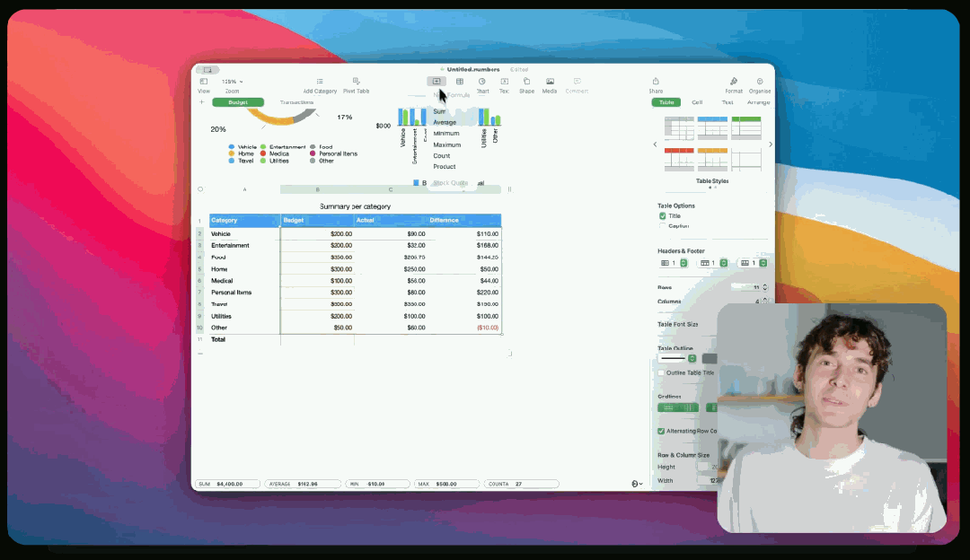Screen dimensions: 970x560
Task: Apply the green header table style
Action: [x=746, y=128]
